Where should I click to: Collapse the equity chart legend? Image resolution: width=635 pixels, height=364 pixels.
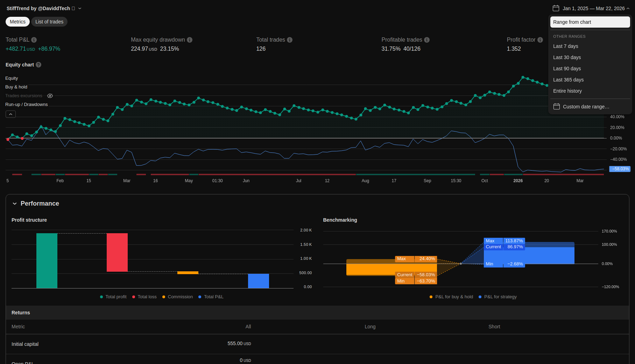tap(10, 114)
